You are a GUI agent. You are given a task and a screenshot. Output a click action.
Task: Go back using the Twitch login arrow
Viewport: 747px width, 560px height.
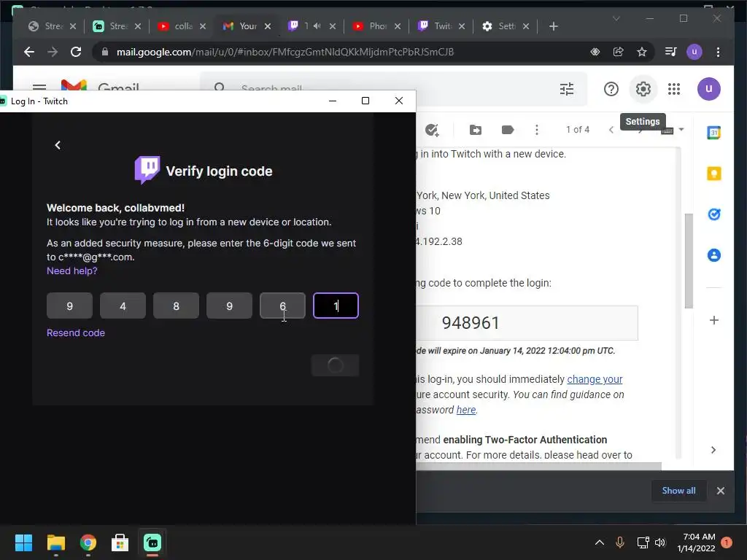click(x=58, y=145)
